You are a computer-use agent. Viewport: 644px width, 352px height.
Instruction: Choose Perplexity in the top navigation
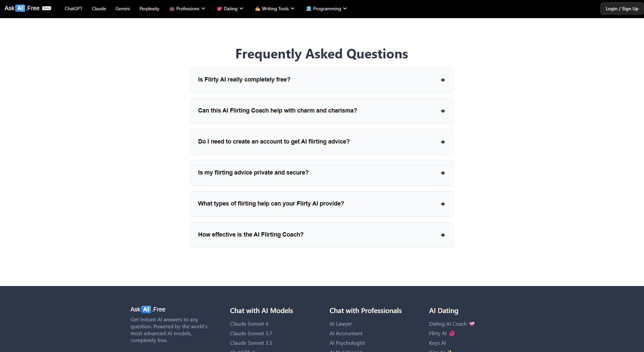[149, 9]
